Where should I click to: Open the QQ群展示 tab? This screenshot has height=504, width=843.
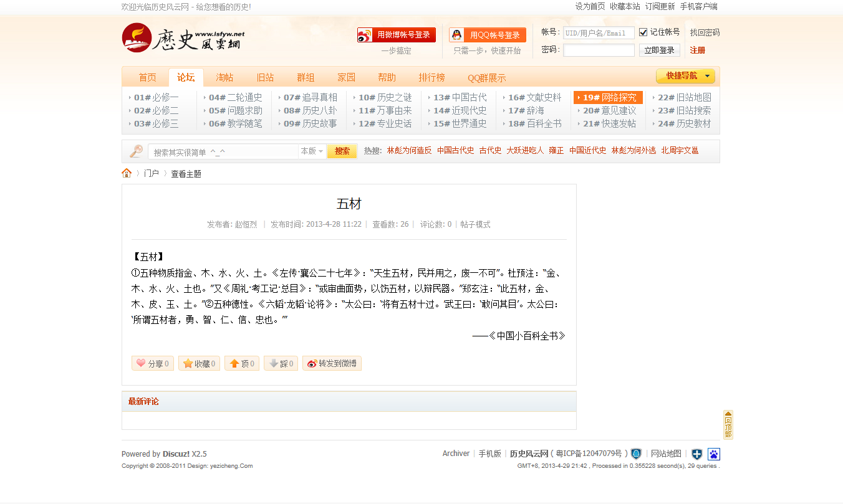(x=487, y=78)
